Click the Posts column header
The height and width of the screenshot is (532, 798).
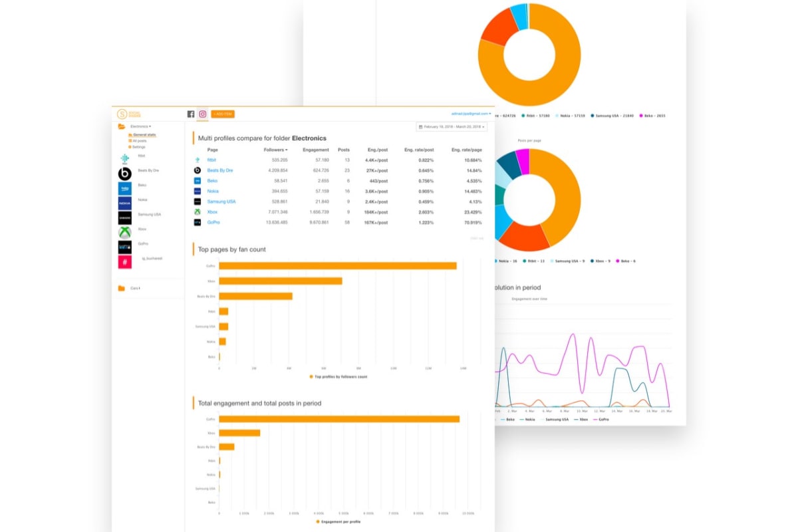click(344, 150)
